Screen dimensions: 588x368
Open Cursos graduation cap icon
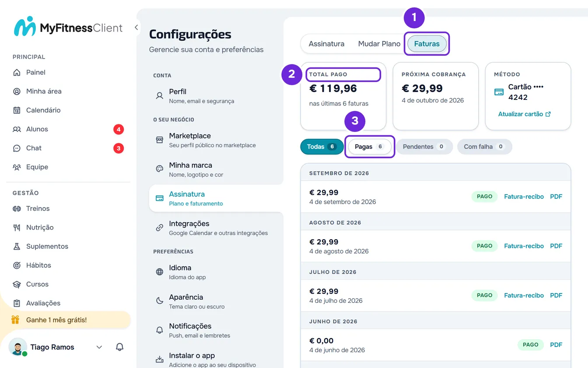pos(17,284)
